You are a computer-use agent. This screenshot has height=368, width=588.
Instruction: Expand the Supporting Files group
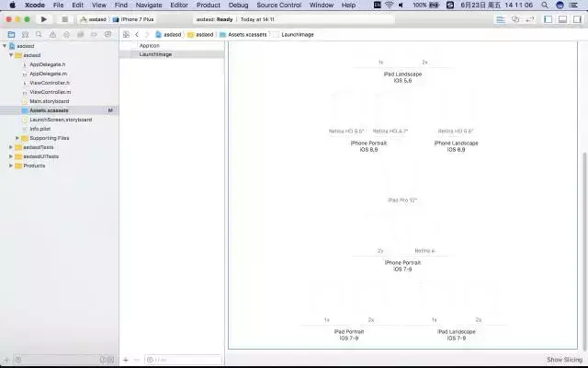click(17, 138)
